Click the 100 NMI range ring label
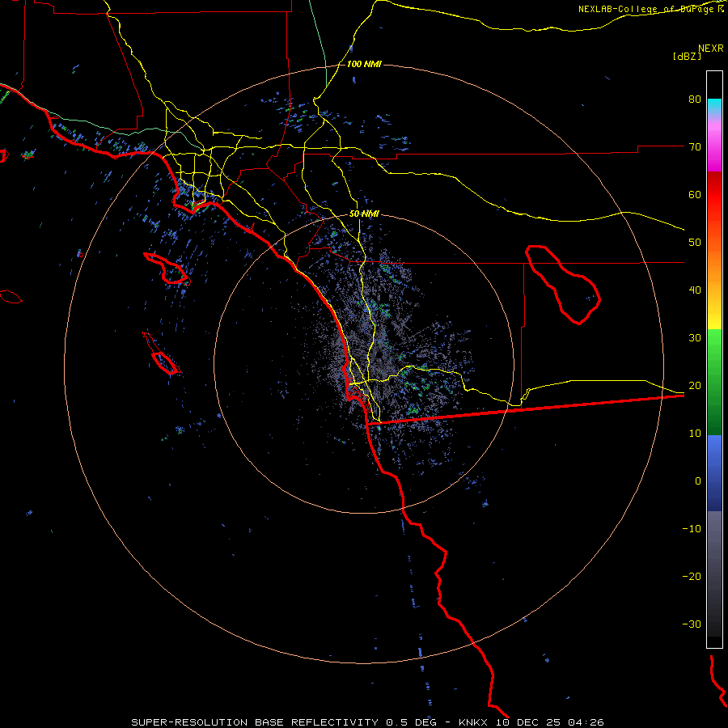This screenshot has width=728, height=728. click(x=364, y=64)
